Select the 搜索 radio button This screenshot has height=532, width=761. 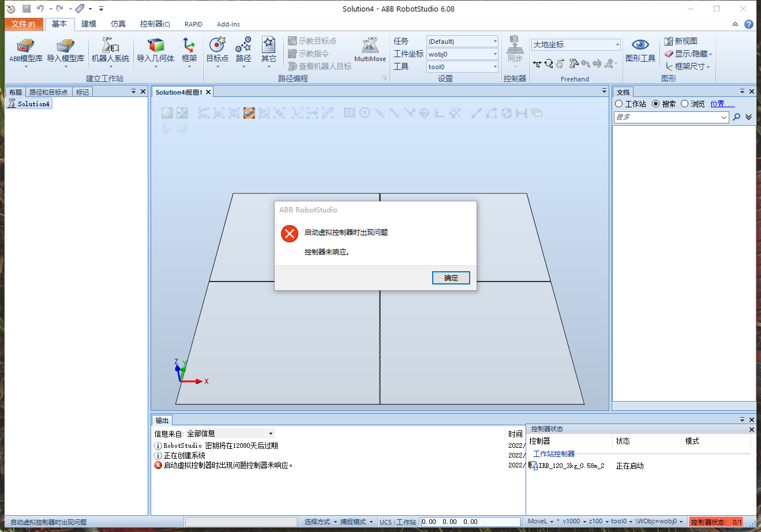656,104
